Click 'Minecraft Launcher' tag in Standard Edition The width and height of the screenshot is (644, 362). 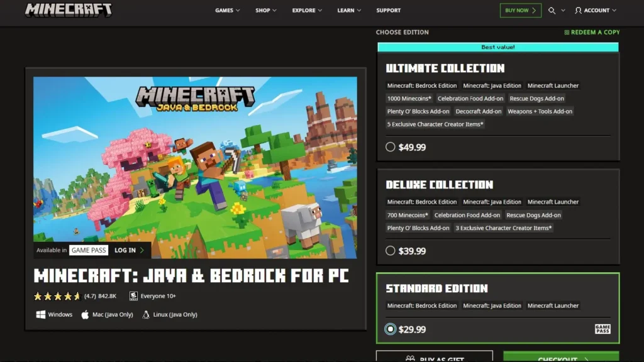[x=553, y=305]
